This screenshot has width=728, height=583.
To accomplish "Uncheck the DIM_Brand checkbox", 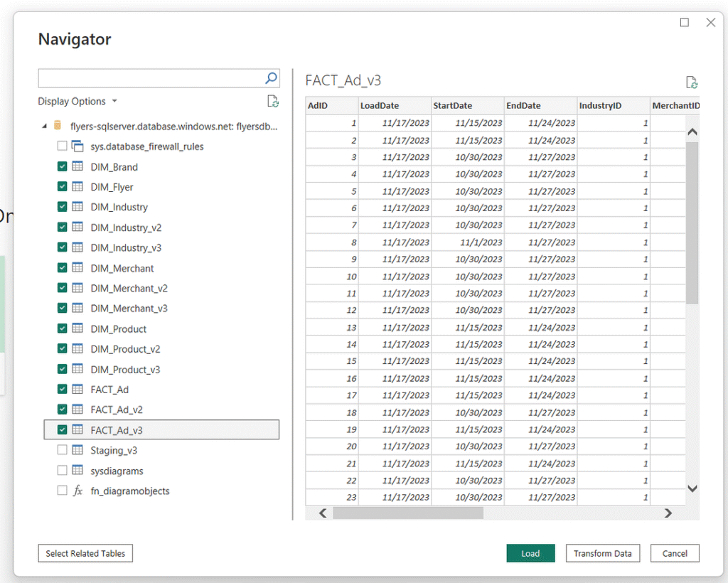I will click(x=63, y=166).
